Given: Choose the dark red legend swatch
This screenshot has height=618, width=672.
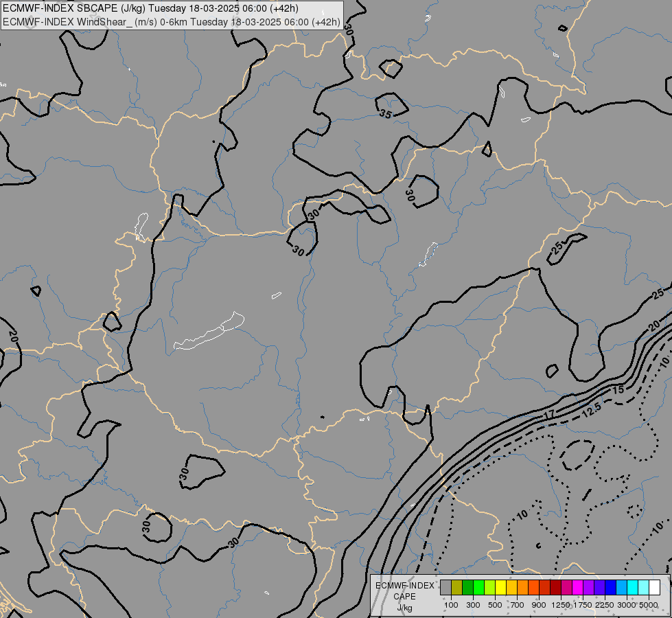Looking at the screenshot, I should pyautogui.click(x=555, y=587).
